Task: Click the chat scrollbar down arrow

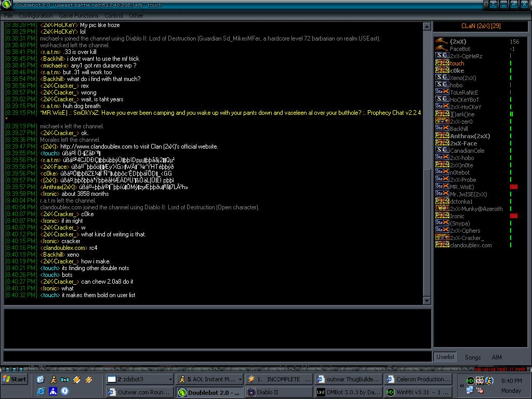Action: coord(427,300)
